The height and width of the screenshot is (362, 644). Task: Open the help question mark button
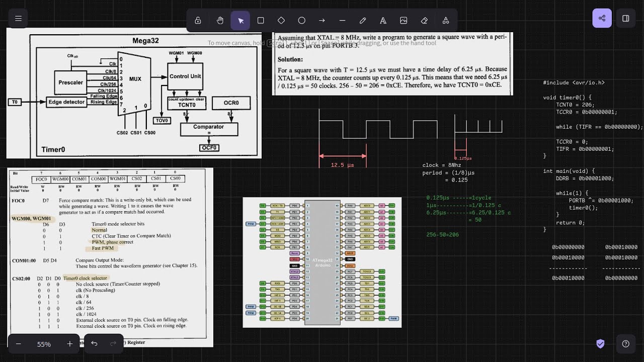click(625, 344)
